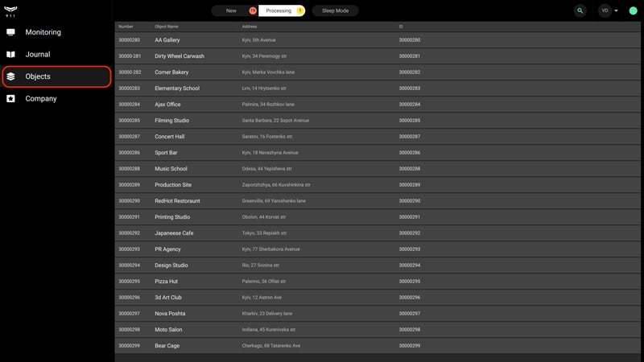Click ID value 30000299
The height and width of the screenshot is (362, 644).
[410, 346]
